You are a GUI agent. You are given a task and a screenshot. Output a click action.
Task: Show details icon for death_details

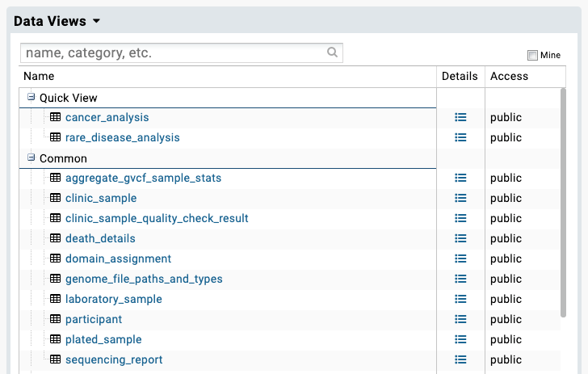pos(460,238)
